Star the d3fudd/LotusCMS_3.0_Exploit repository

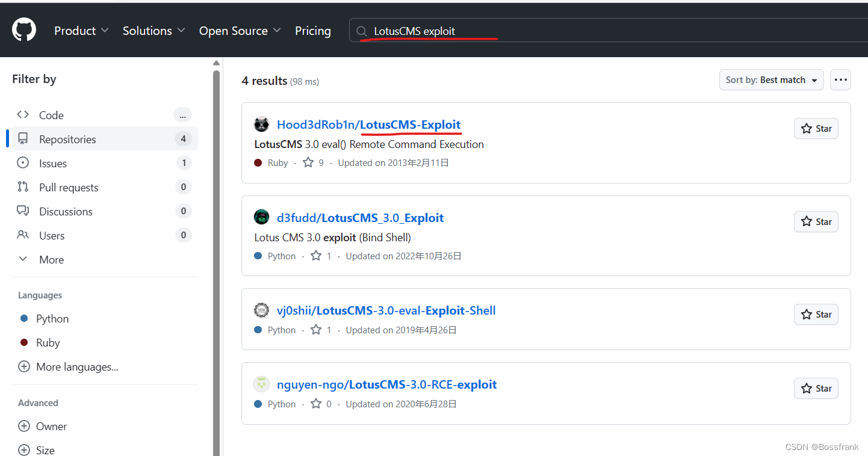pos(816,221)
